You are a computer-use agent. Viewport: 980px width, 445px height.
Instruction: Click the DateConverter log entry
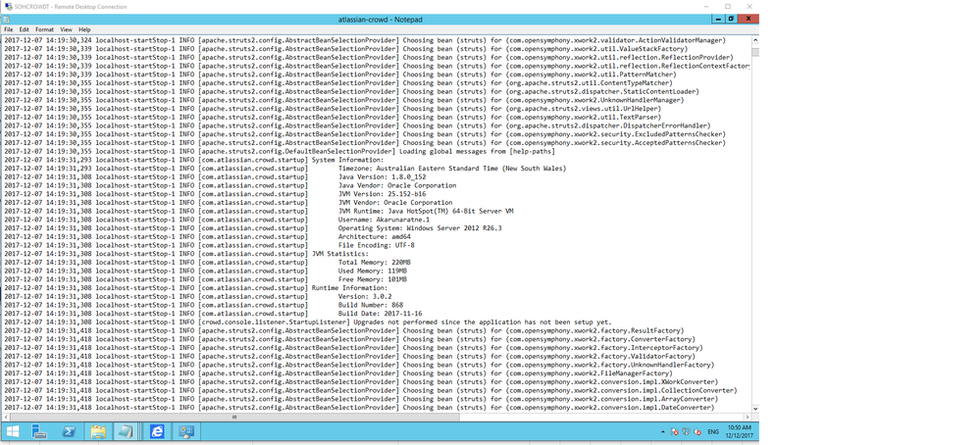tap(357, 408)
